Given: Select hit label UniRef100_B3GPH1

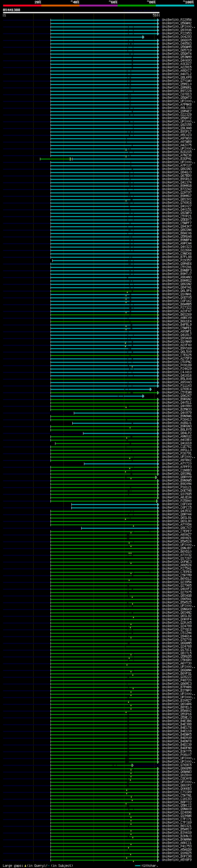Looking at the screenshot, I should pos(177,159).
